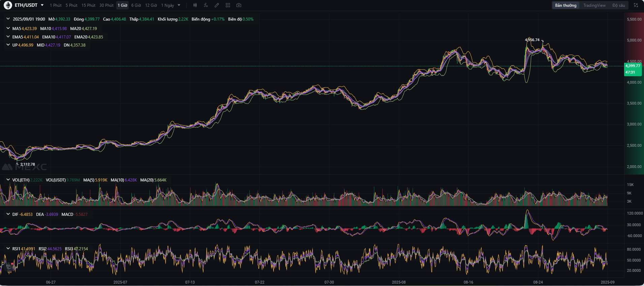The width and height of the screenshot is (644, 286).
Task: Collapse the MA5 indicator row chevron
Action: tap(8, 28)
